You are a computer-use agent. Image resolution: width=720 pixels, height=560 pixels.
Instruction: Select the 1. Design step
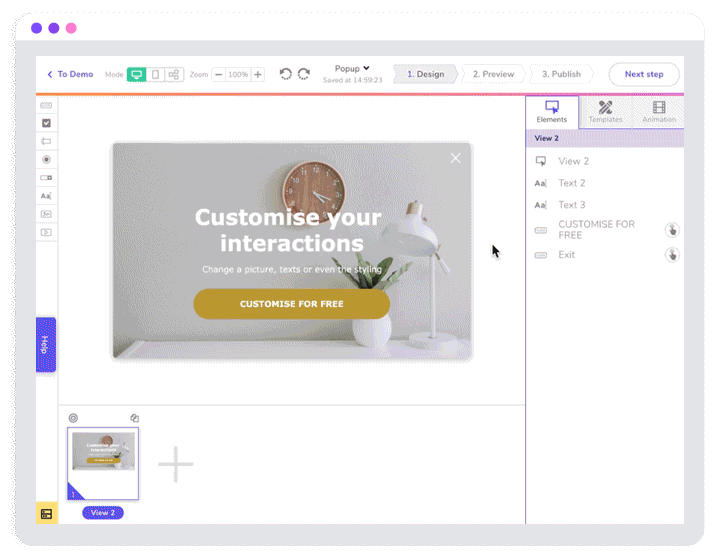point(426,74)
